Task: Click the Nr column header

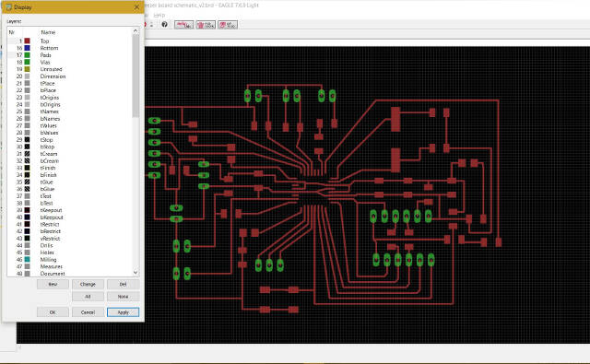Action: point(11,32)
